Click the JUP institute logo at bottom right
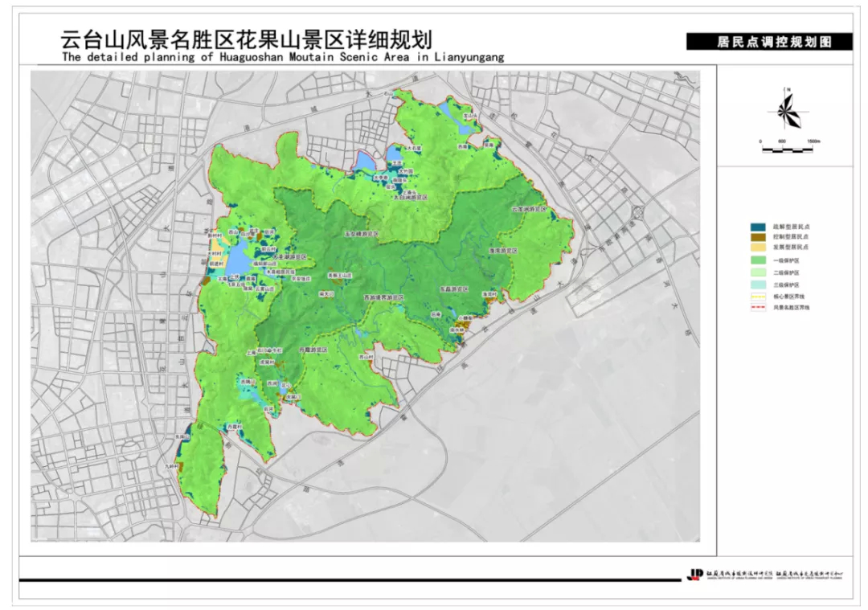868x610 pixels. (694, 575)
